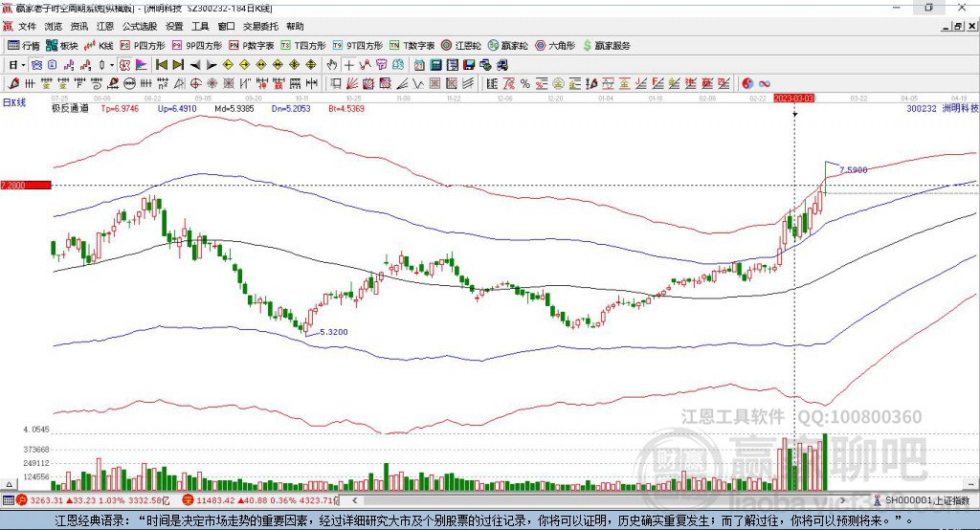
Task: Click the 3263.31 index status reading
Action: click(46, 500)
